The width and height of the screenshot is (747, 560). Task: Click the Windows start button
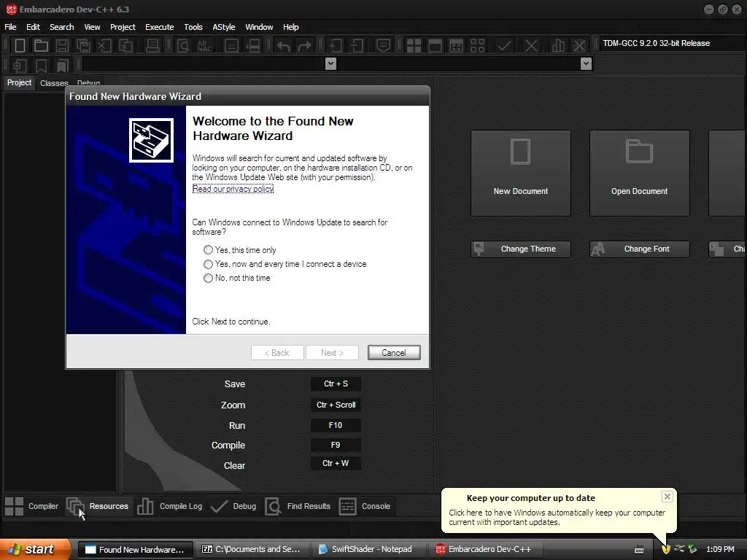34,549
